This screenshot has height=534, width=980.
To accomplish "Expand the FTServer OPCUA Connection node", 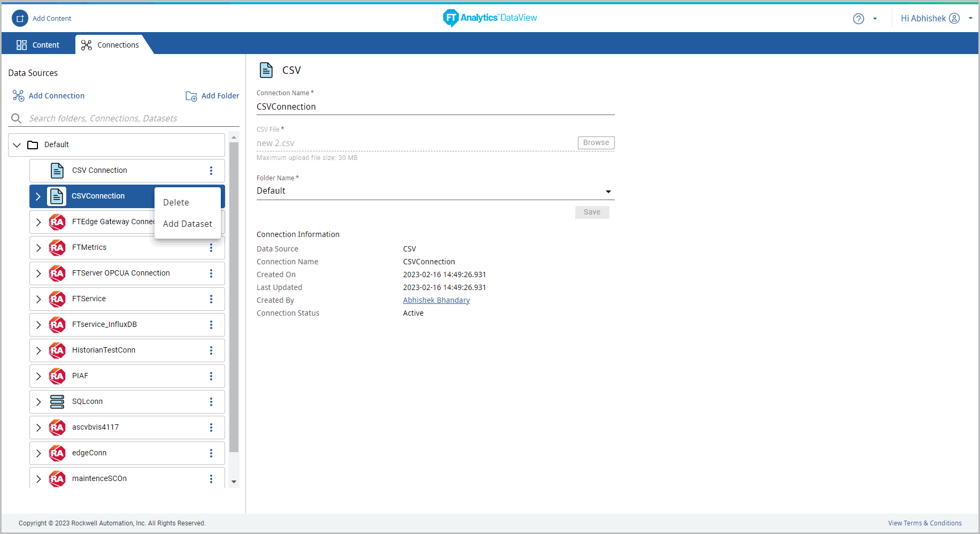I will click(38, 273).
